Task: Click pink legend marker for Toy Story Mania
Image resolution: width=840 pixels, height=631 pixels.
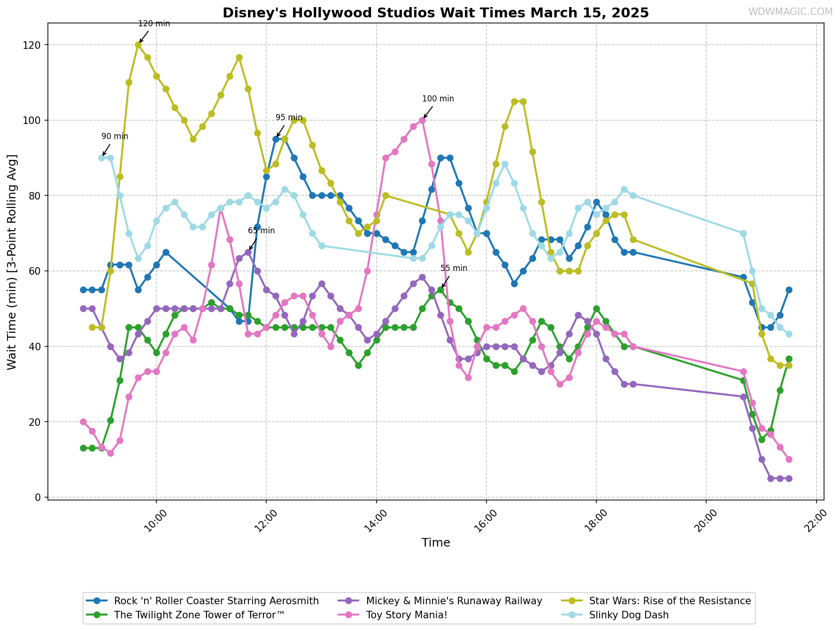Action: point(349,615)
